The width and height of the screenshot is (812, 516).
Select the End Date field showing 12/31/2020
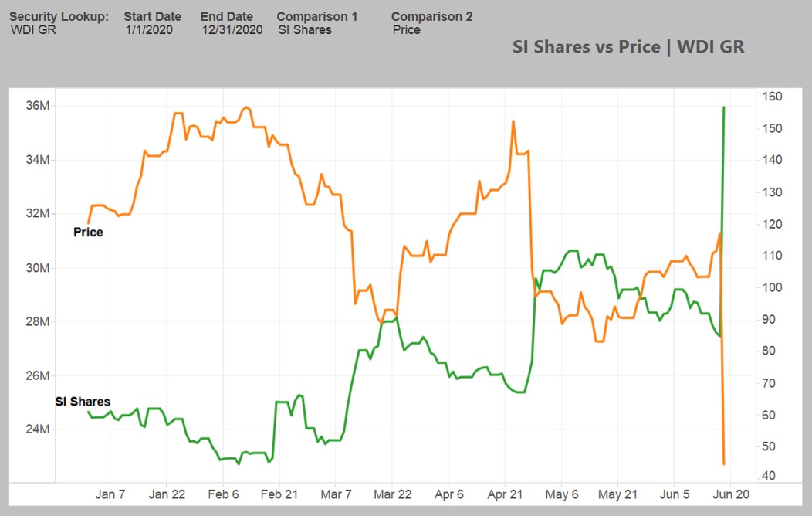pos(232,30)
